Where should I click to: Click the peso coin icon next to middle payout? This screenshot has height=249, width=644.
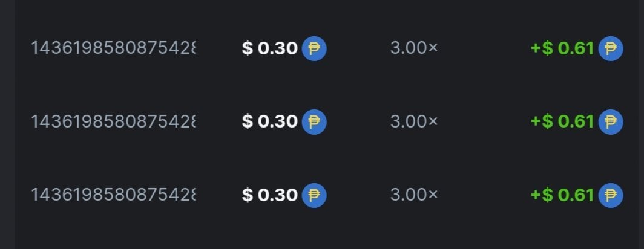(x=610, y=121)
